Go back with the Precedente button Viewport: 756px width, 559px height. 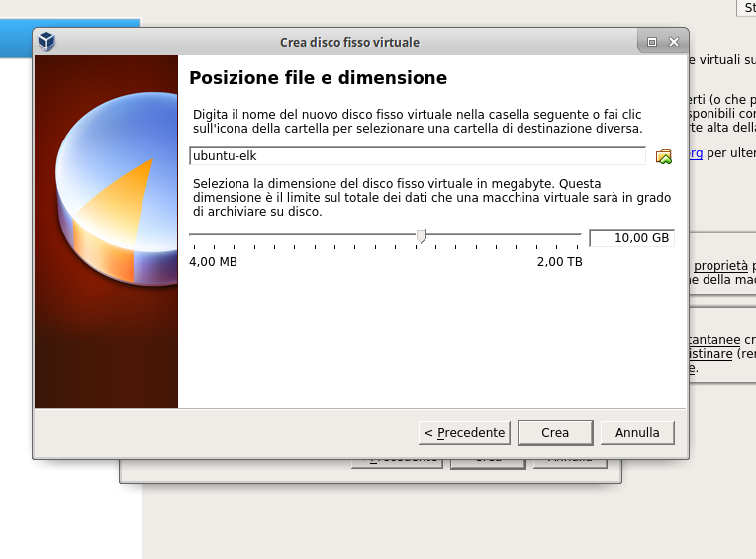464,432
